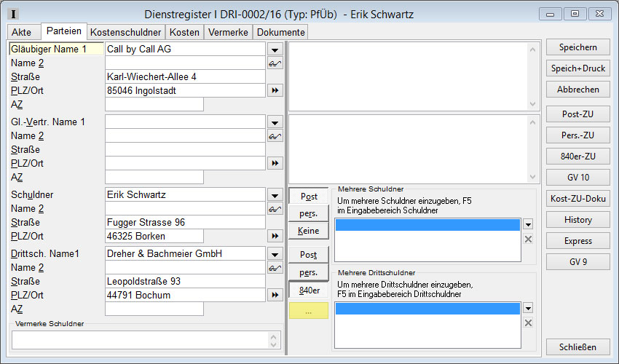Click the double-arrow icon beside 46325 Borken
This screenshot has height=364, width=619.
[275, 237]
